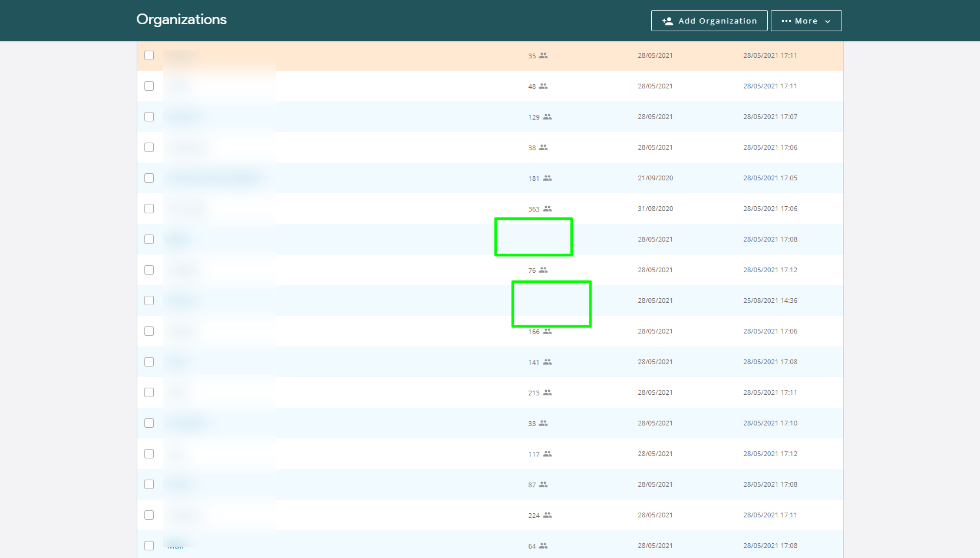
Task: Click the group icon next to 224
Action: coord(547,515)
